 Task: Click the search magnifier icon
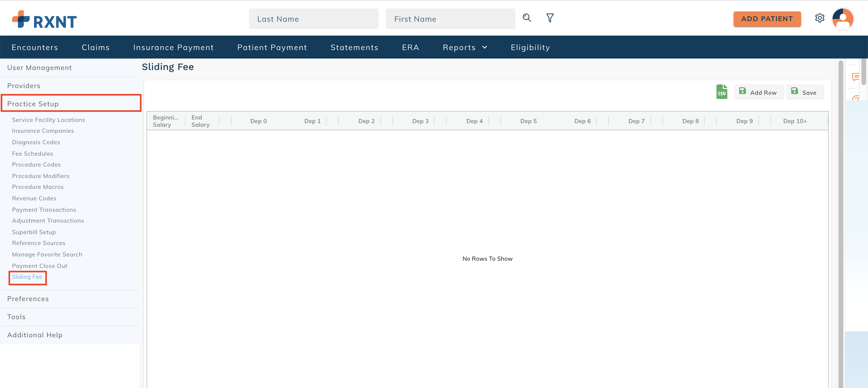tap(527, 18)
